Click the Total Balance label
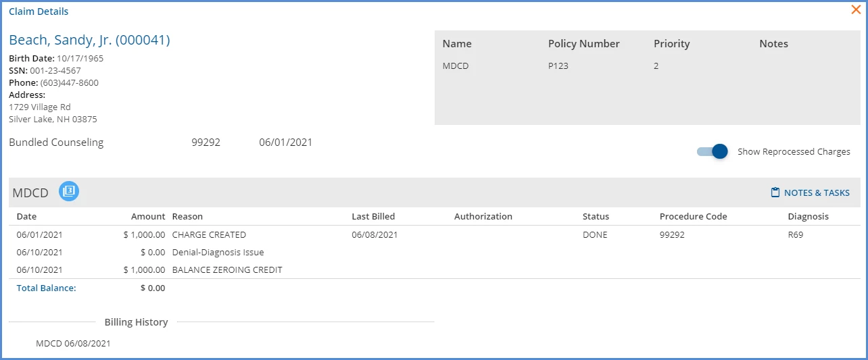 pos(46,288)
